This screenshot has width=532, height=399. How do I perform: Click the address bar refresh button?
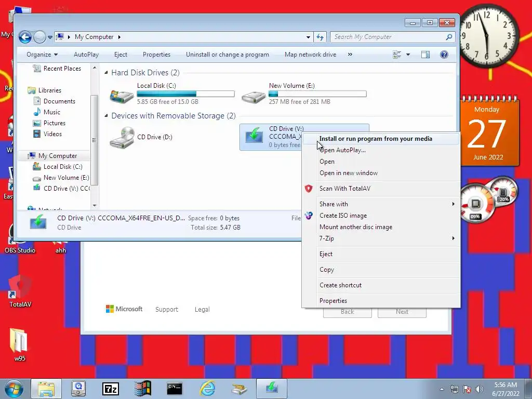[320, 37]
